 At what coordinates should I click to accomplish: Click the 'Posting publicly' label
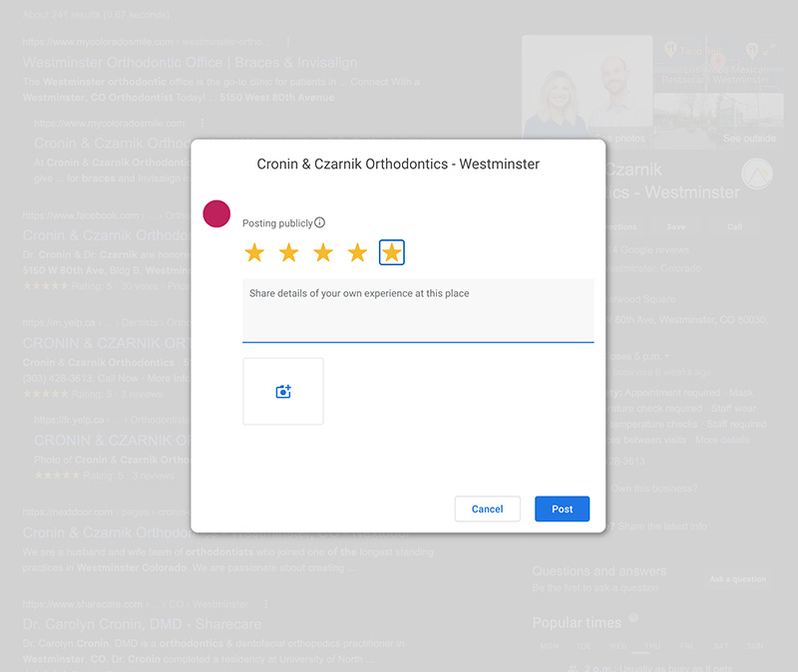click(277, 223)
